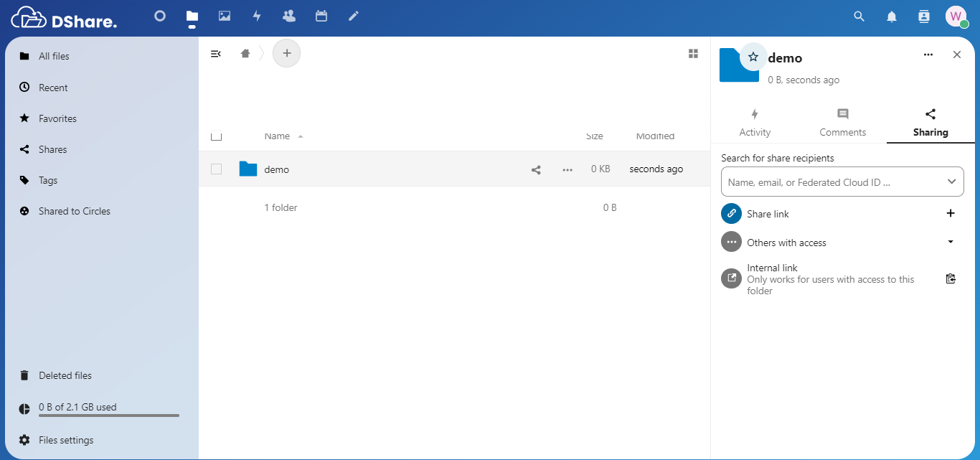Open the Photos app icon in top bar
The width and height of the screenshot is (980, 460).
[225, 16]
